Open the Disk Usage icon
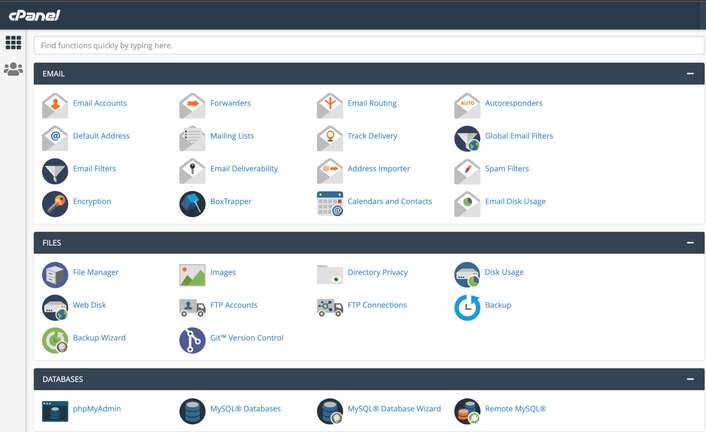 point(467,275)
